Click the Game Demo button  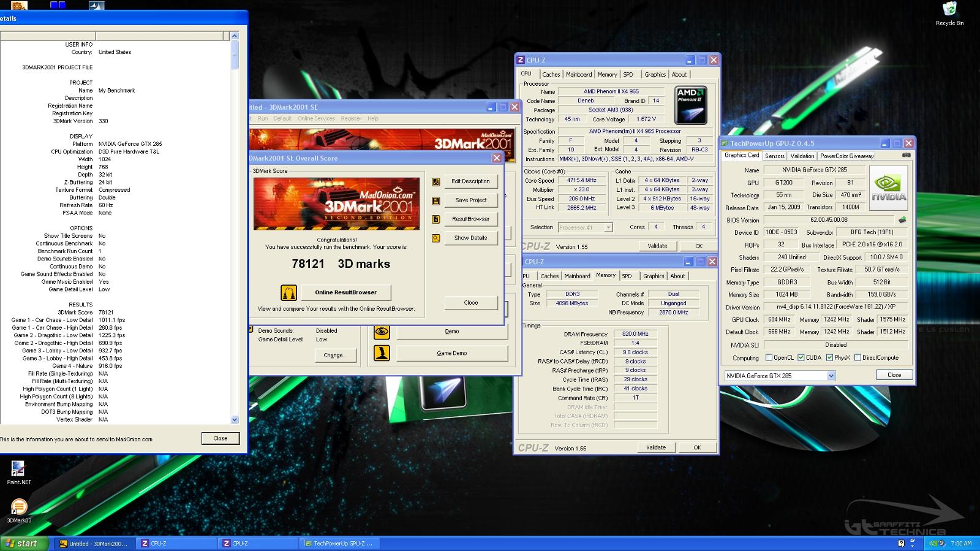452,353
